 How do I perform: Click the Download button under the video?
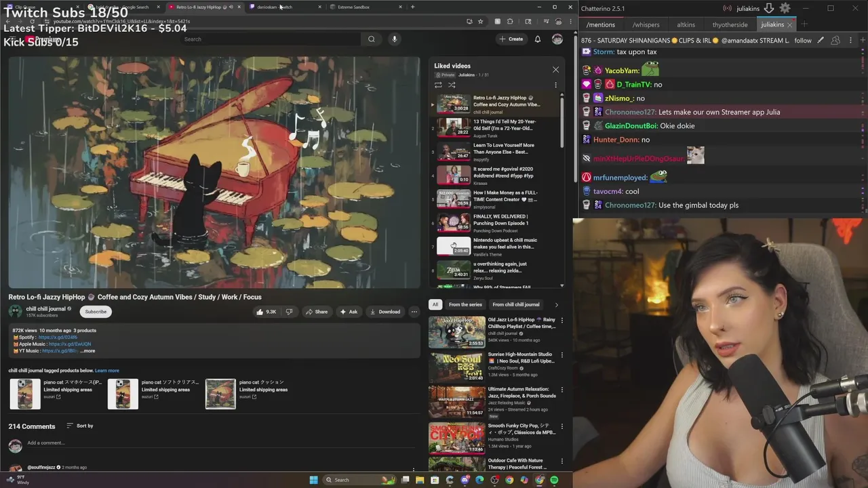click(x=384, y=312)
